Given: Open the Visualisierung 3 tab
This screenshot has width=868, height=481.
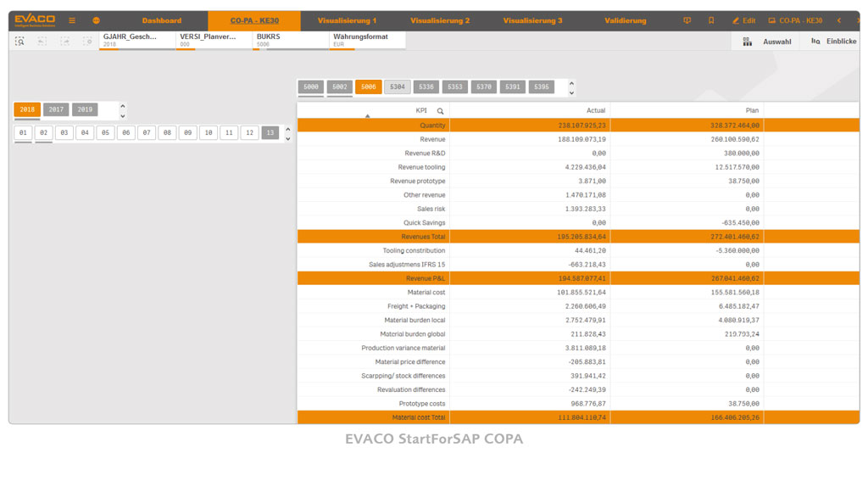Looking at the screenshot, I should click(532, 20).
